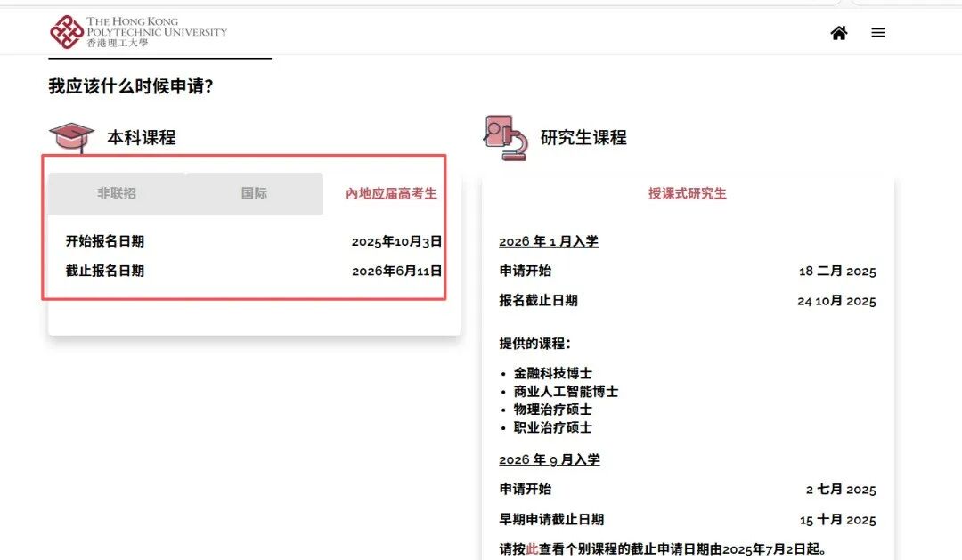Click the graduation cap icon
Screen dimensions: 962x560
(x=71, y=137)
